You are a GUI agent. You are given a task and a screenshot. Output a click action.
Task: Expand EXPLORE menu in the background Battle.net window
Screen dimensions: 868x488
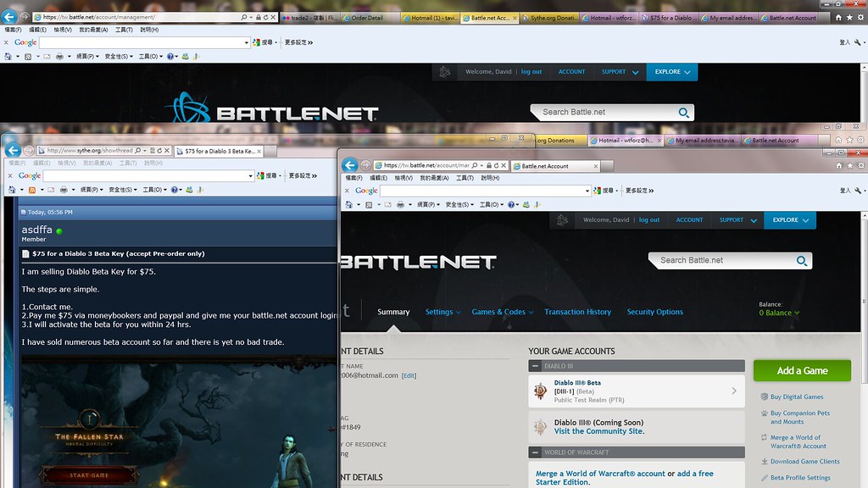tap(672, 72)
